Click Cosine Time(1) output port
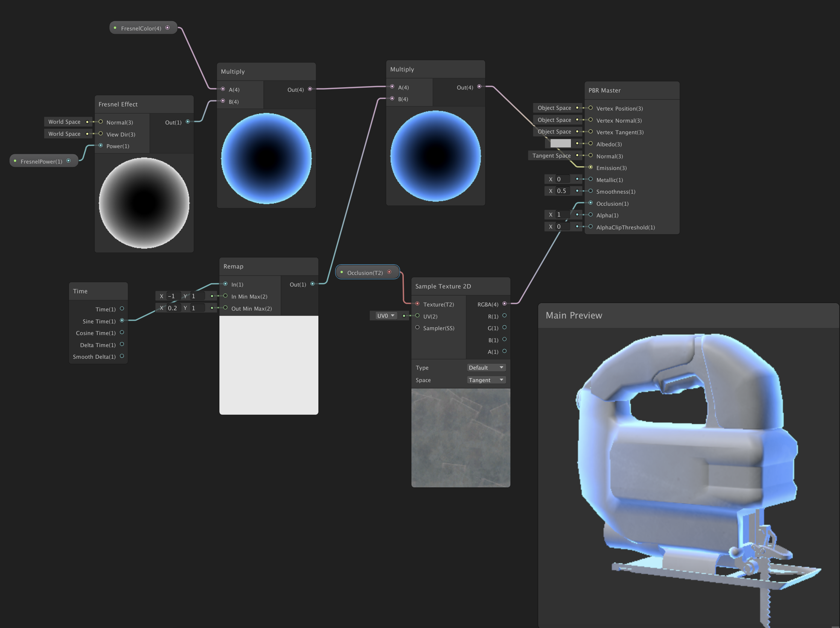 tap(122, 332)
